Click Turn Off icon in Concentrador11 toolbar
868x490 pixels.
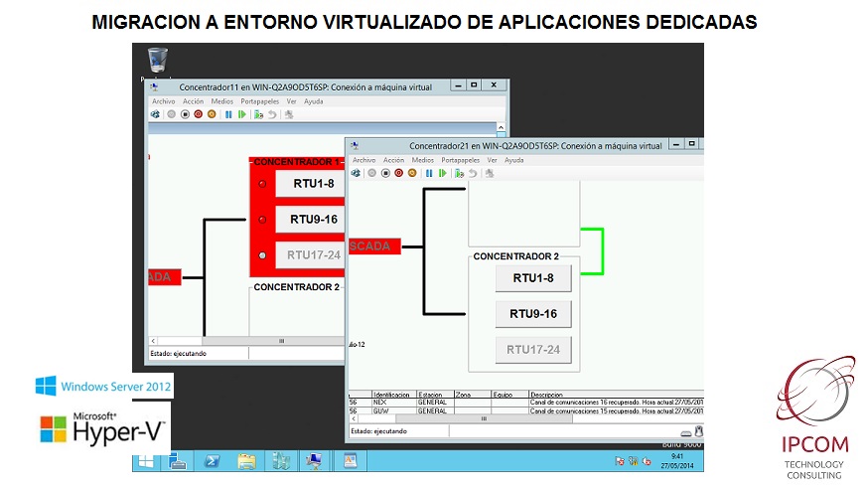(184, 114)
